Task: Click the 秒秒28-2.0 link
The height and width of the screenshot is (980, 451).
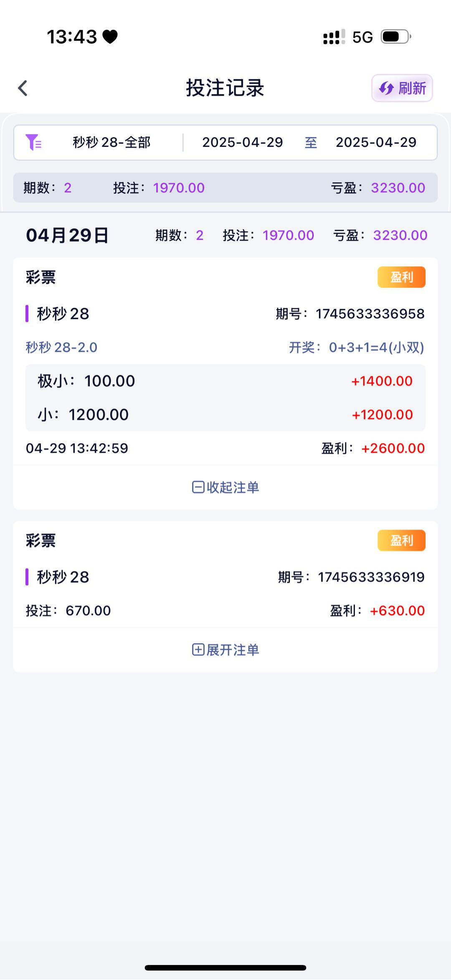Action: click(61, 347)
